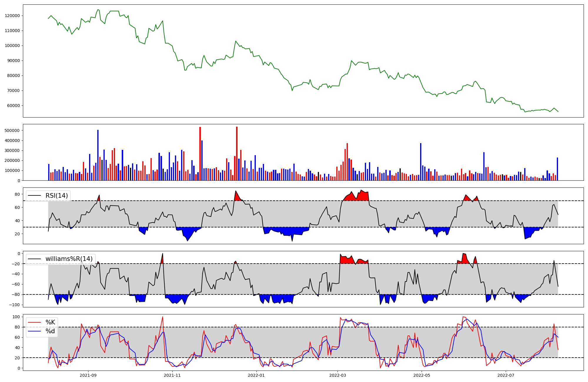Click the last blue volume bar on right
The image size is (588, 382).
[x=557, y=169]
